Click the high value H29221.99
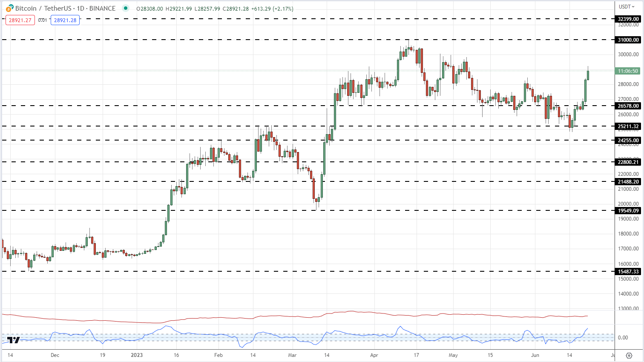The width and height of the screenshot is (644, 362). point(179,9)
